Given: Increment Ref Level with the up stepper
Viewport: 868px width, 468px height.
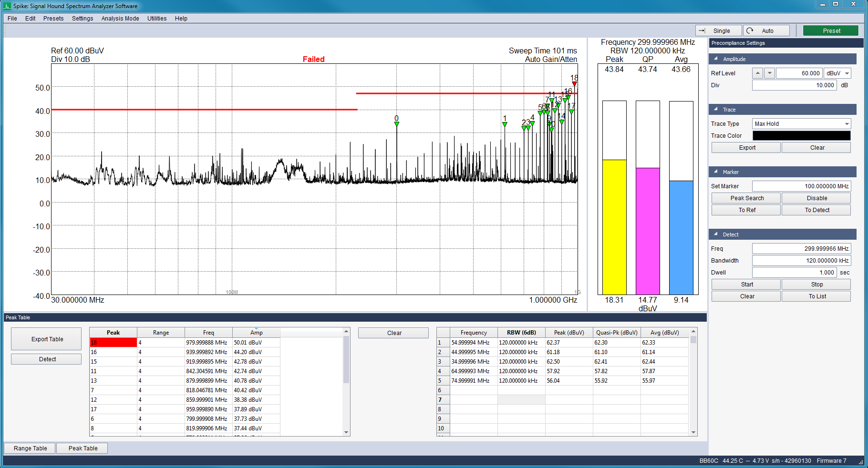Looking at the screenshot, I should [757, 73].
